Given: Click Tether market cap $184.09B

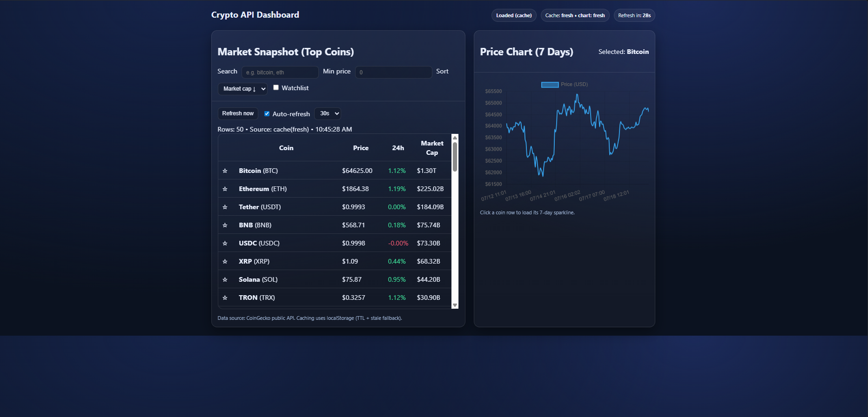Looking at the screenshot, I should (x=430, y=207).
